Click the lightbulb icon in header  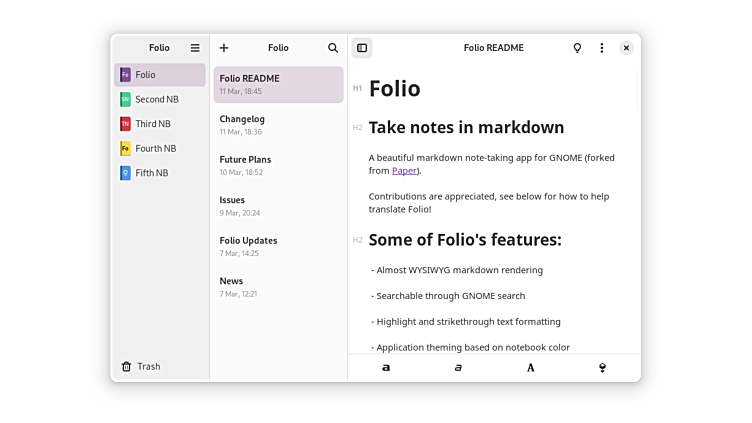[x=577, y=48]
